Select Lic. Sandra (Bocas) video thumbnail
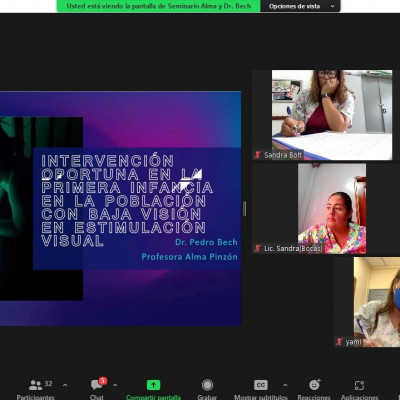 coord(332,209)
